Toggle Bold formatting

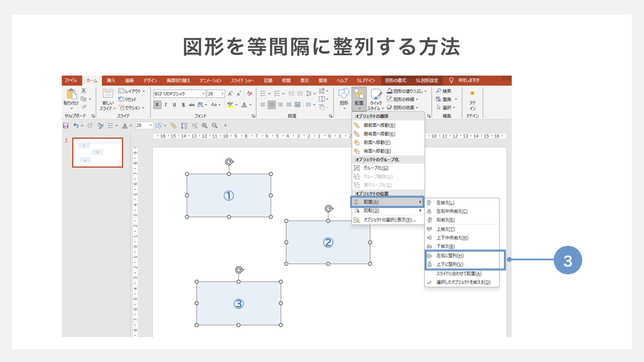(157, 105)
